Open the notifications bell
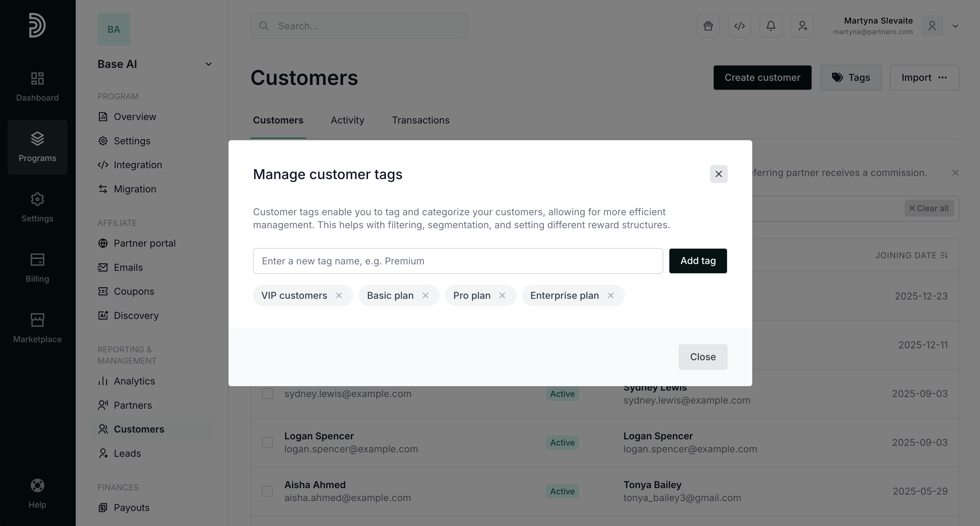 (771, 26)
